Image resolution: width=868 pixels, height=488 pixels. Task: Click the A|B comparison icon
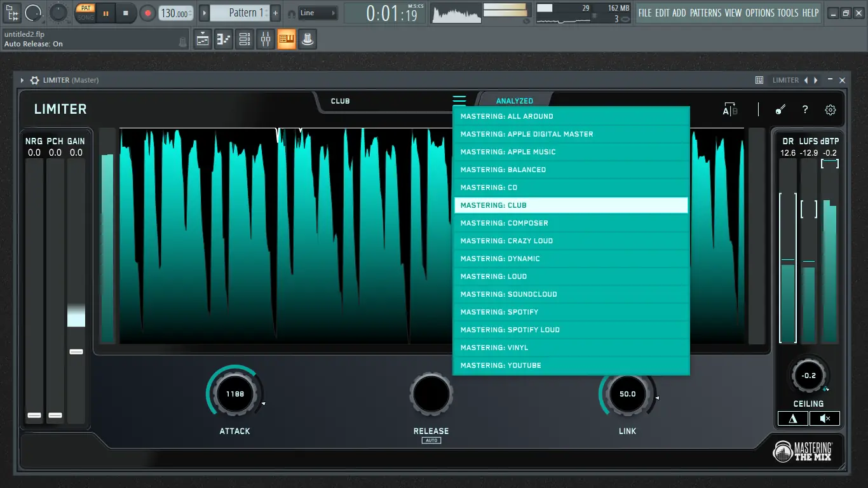730,110
